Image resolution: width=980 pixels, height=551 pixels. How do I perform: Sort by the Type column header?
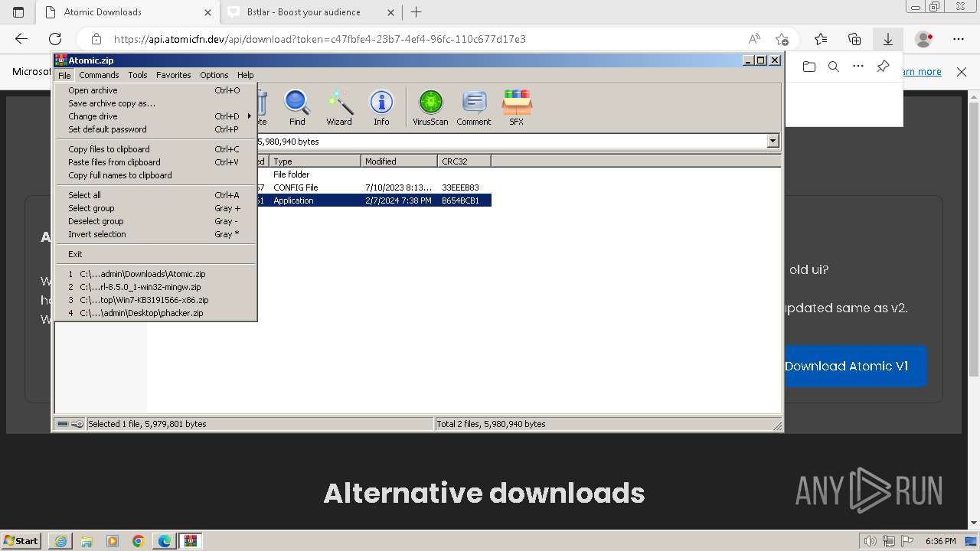315,161
